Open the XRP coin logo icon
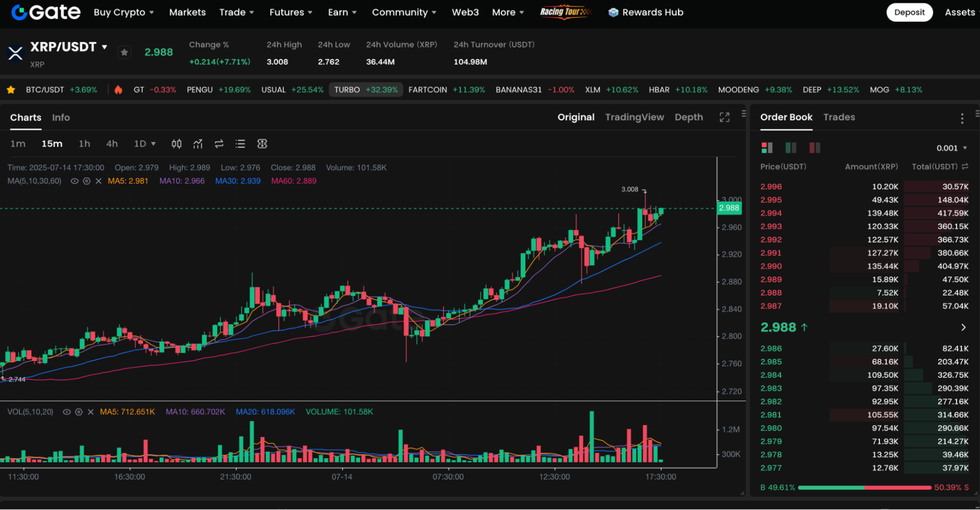The width and height of the screenshot is (980, 510). click(16, 53)
